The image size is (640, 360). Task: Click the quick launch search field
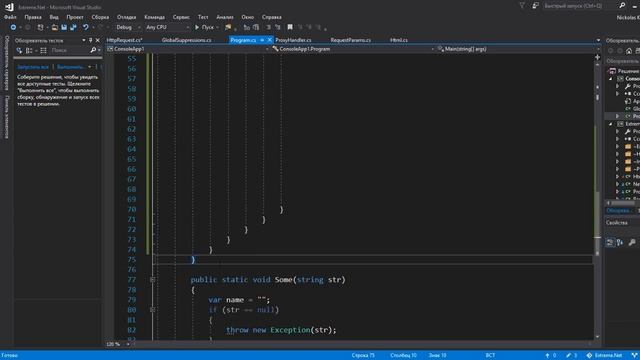(580, 6)
